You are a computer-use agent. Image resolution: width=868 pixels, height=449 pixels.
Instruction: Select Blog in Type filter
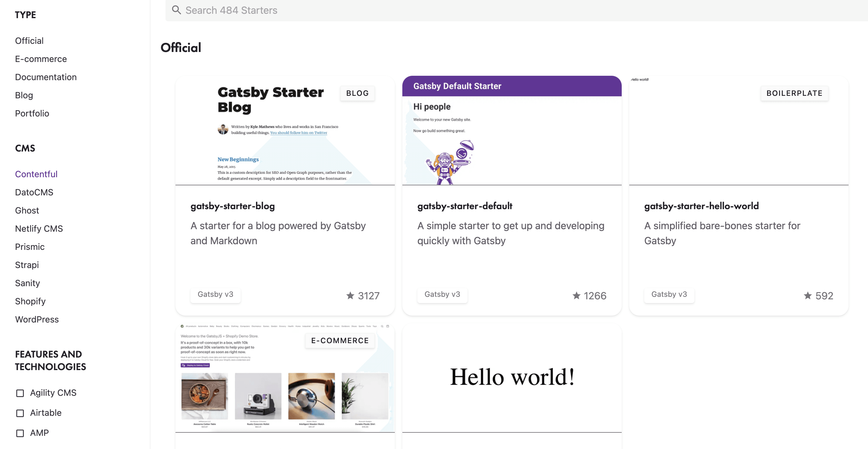tap(24, 95)
